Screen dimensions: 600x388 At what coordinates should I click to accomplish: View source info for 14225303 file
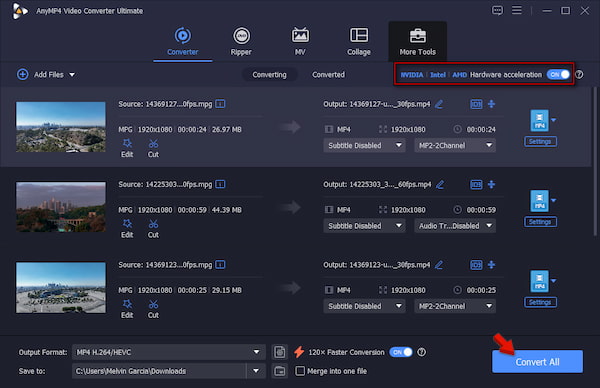[220, 184]
